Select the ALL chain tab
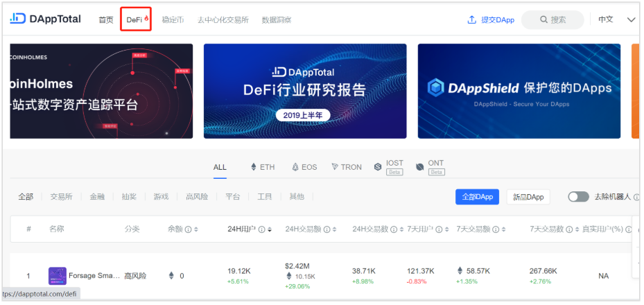This screenshot has width=644, height=305. [x=220, y=167]
